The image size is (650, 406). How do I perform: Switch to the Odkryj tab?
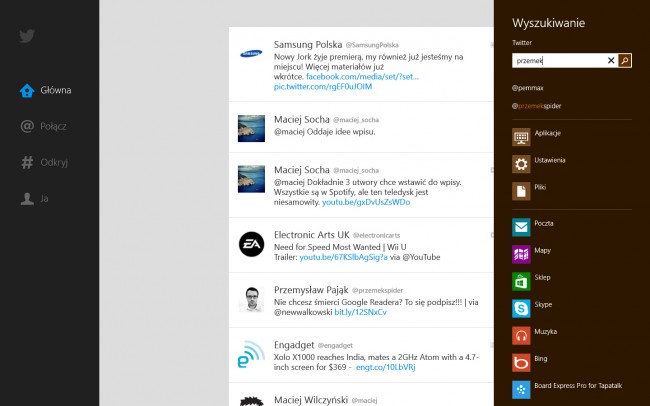pyautogui.click(x=44, y=162)
